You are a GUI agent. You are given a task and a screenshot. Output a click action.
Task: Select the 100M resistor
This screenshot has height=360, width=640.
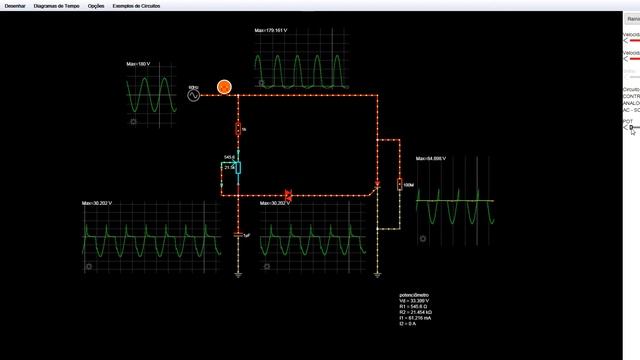[399, 184]
